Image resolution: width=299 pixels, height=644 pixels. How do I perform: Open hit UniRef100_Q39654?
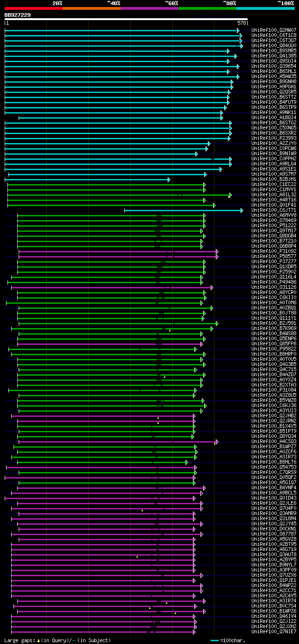click(x=274, y=66)
